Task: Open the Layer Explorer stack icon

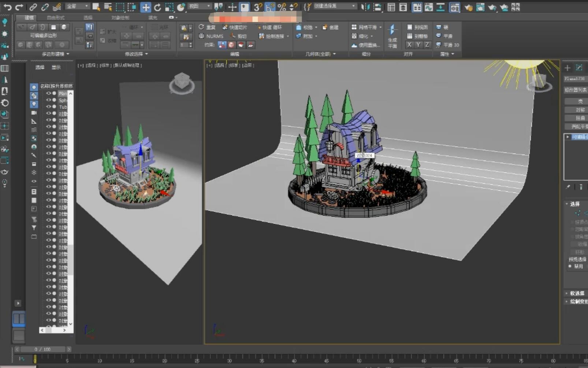Action: pos(403,7)
